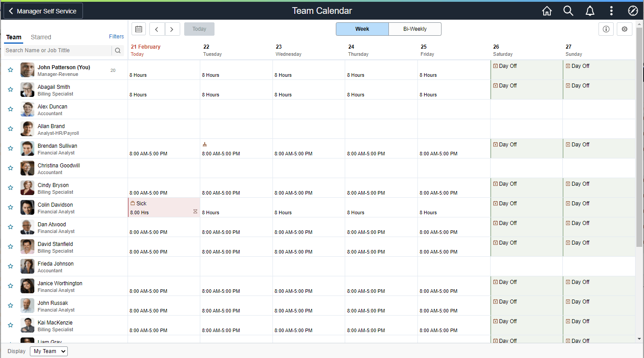Click the Today button
The width and height of the screenshot is (644, 358).
199,29
